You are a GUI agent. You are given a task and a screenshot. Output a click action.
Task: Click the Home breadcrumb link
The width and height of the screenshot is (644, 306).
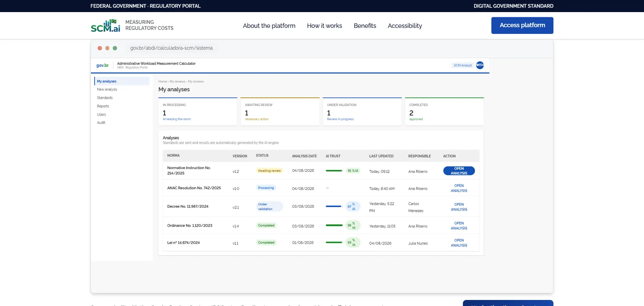point(163,81)
